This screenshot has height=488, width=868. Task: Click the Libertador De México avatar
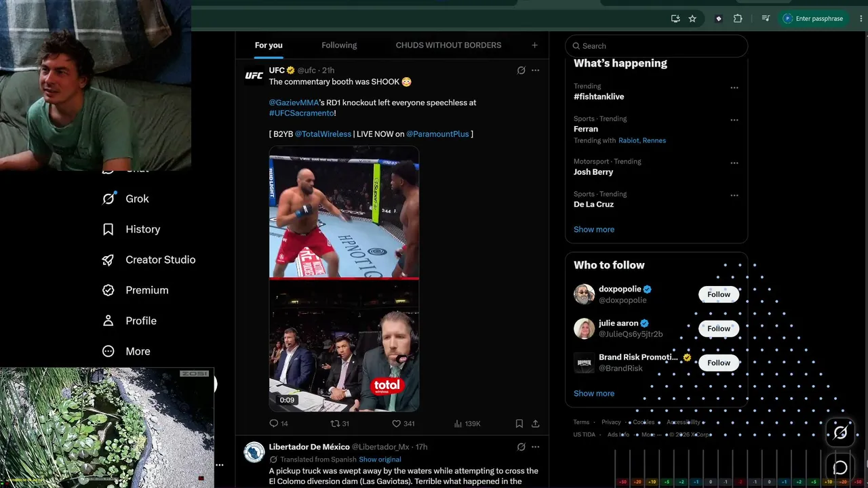click(254, 452)
